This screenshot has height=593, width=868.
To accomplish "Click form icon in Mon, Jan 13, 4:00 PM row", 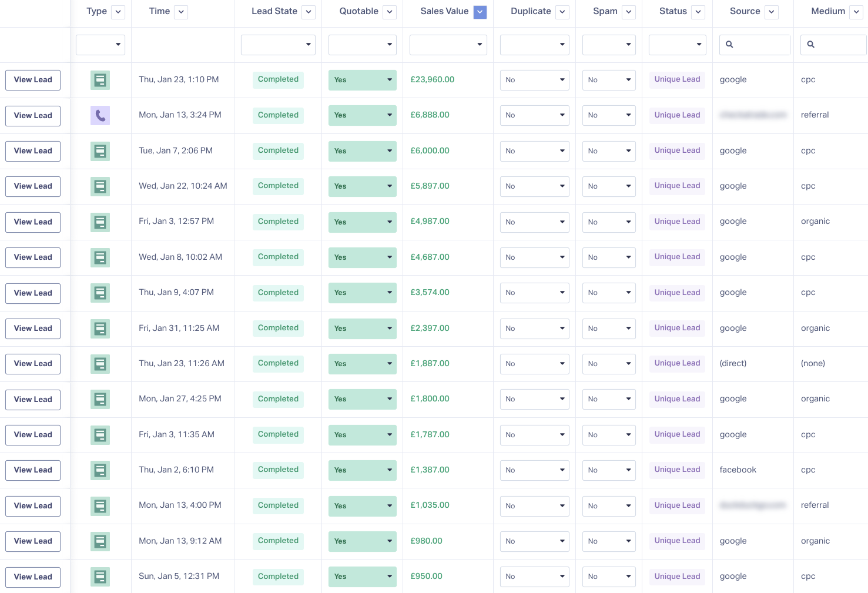I will point(100,505).
